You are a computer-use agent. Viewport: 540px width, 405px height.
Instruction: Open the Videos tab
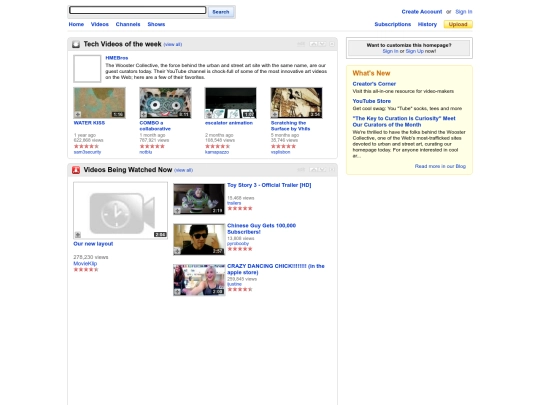(x=100, y=24)
